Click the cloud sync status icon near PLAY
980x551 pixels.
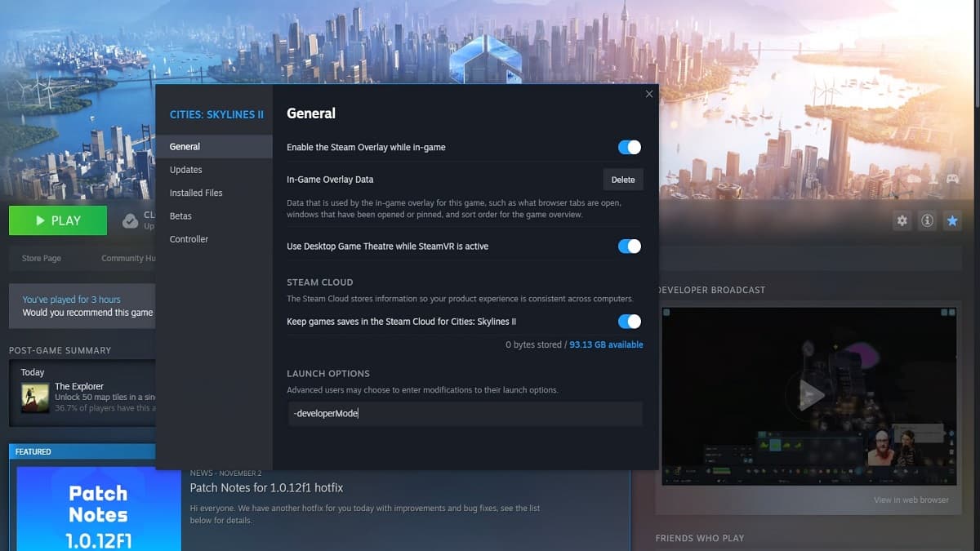[131, 220]
